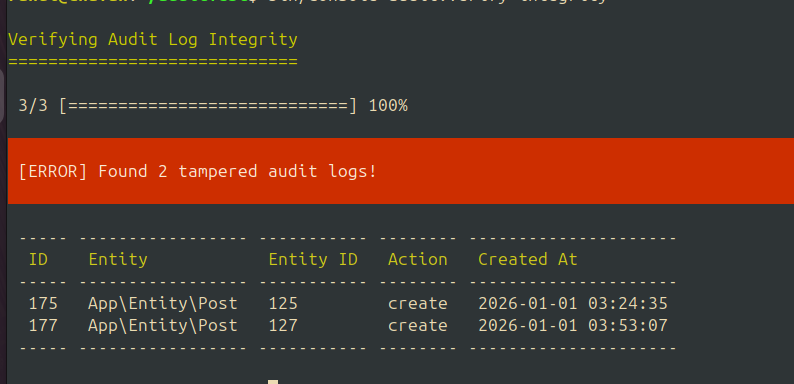Click the Created At column header
The image size is (794, 384).
[x=528, y=259]
